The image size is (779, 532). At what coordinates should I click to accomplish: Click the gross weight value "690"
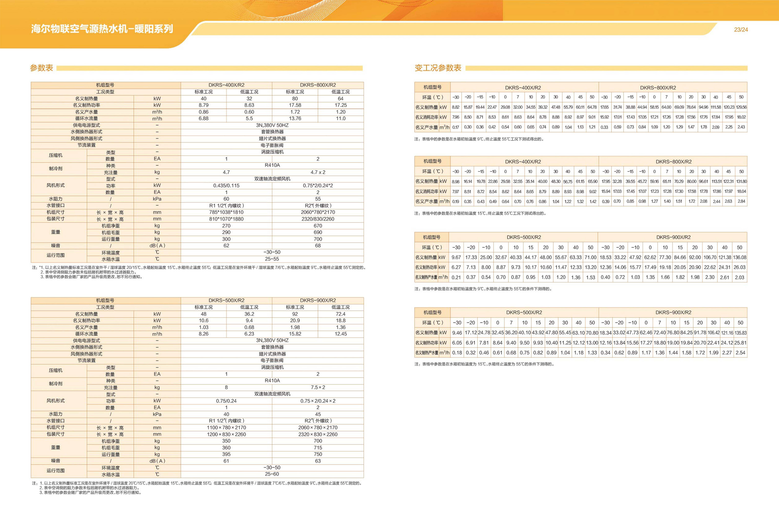(x=318, y=232)
